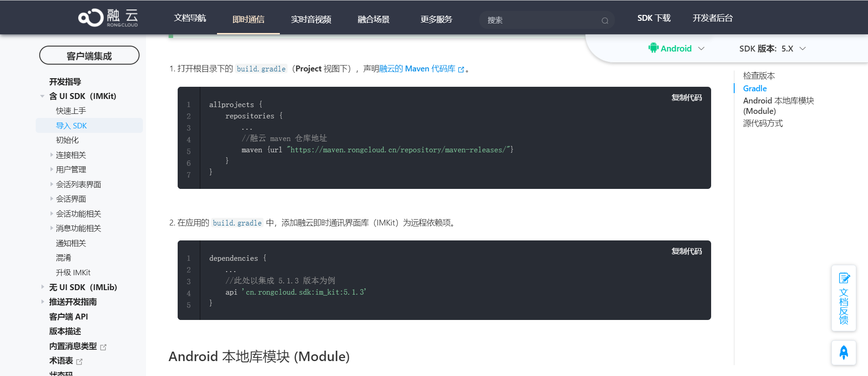The height and width of the screenshot is (376, 868).
Task: Open 开发者后台 link
Action: (712, 18)
